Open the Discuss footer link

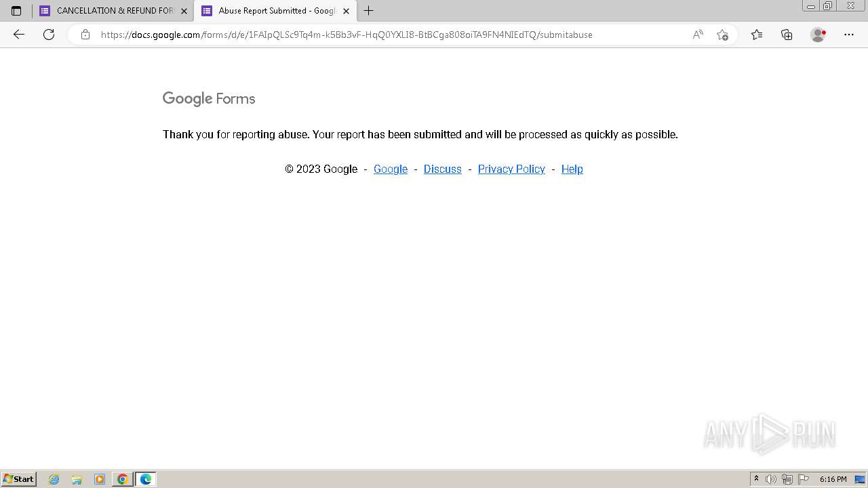[443, 169]
